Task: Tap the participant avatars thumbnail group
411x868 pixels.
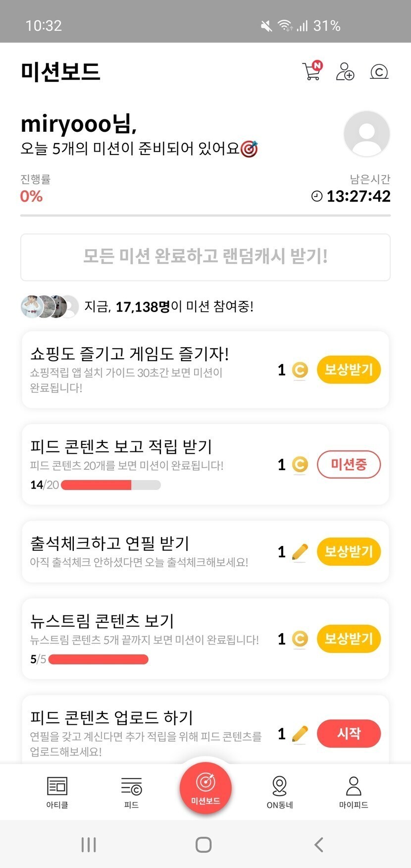Action: click(x=50, y=307)
